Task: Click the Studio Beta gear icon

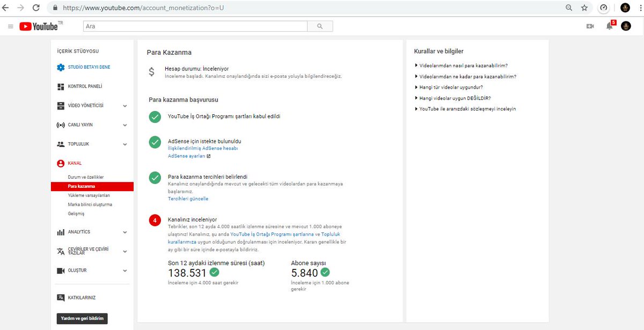Action: click(61, 67)
